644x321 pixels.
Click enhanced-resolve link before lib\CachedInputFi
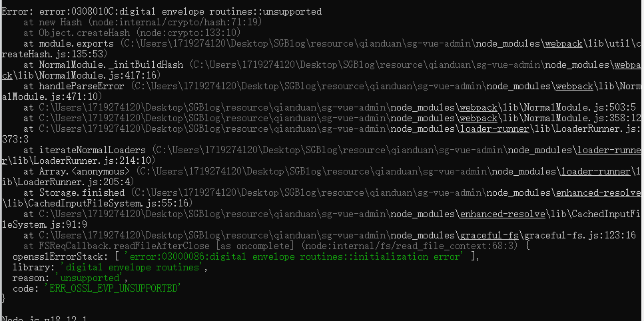pyautogui.click(x=502, y=214)
